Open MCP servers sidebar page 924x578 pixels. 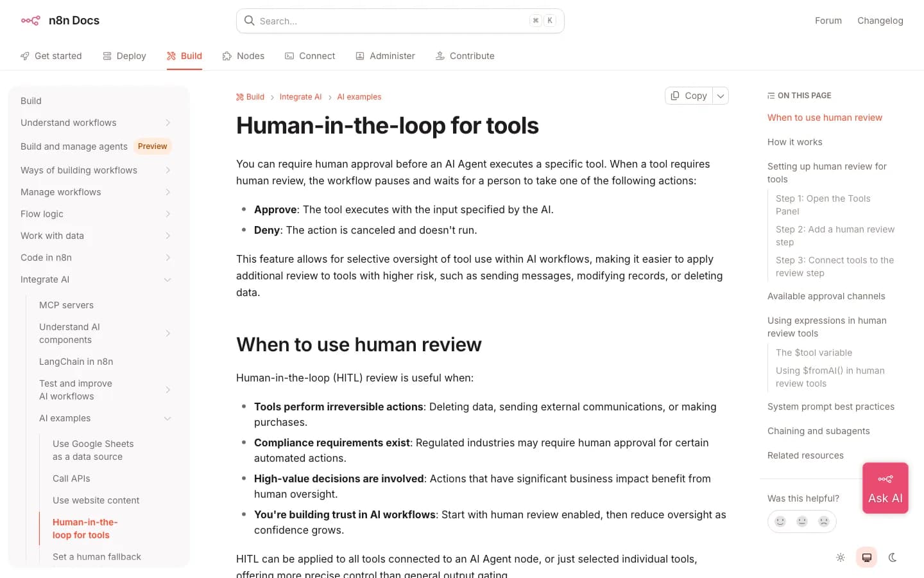tap(66, 305)
